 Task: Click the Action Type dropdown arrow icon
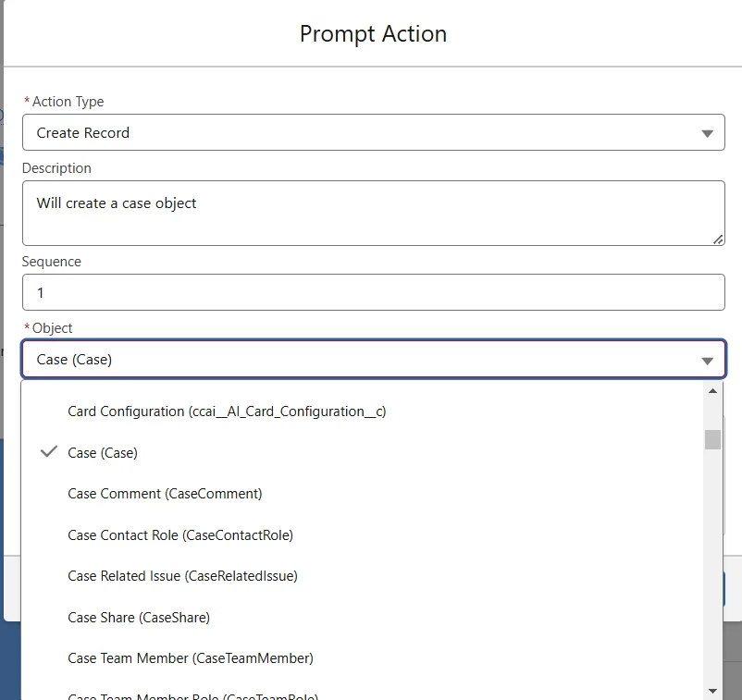click(x=708, y=133)
